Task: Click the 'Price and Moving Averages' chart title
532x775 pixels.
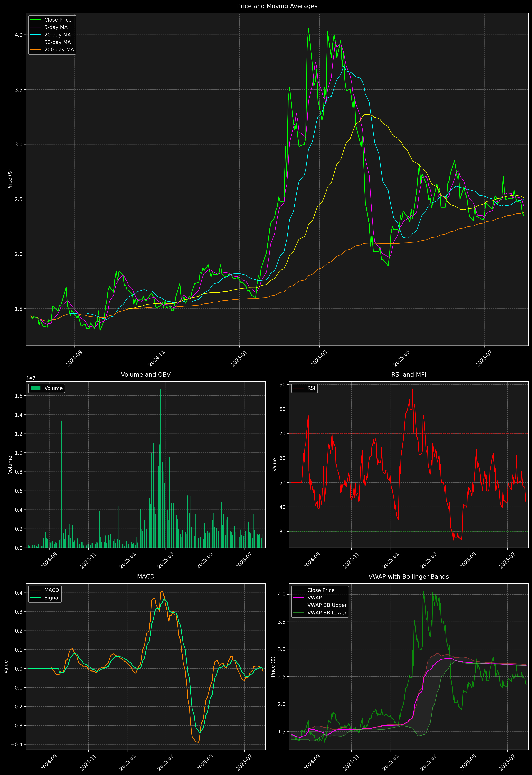Action: pos(277,6)
